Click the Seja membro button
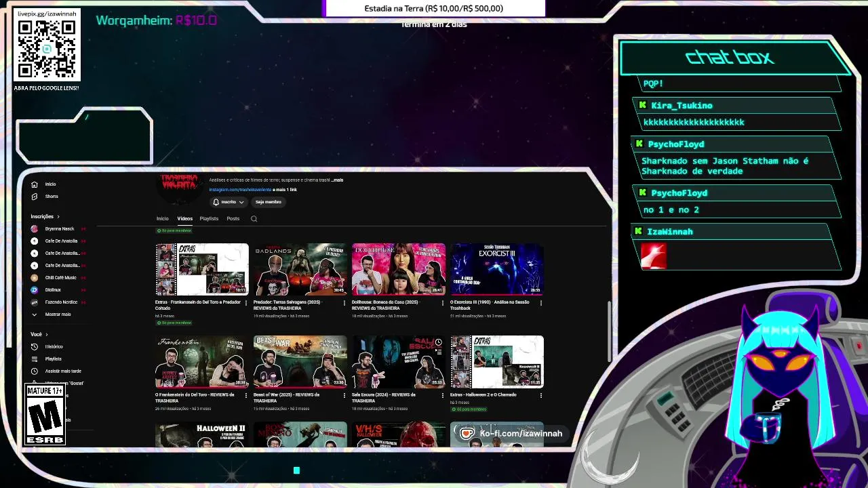This screenshot has width=868, height=488. [269, 202]
